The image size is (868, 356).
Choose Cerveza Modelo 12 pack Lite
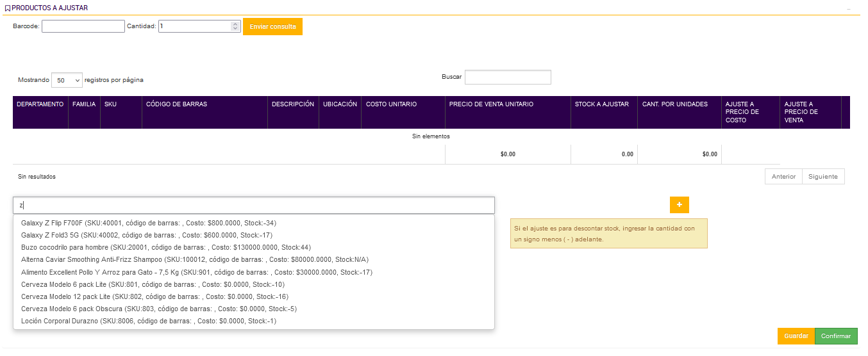154,296
